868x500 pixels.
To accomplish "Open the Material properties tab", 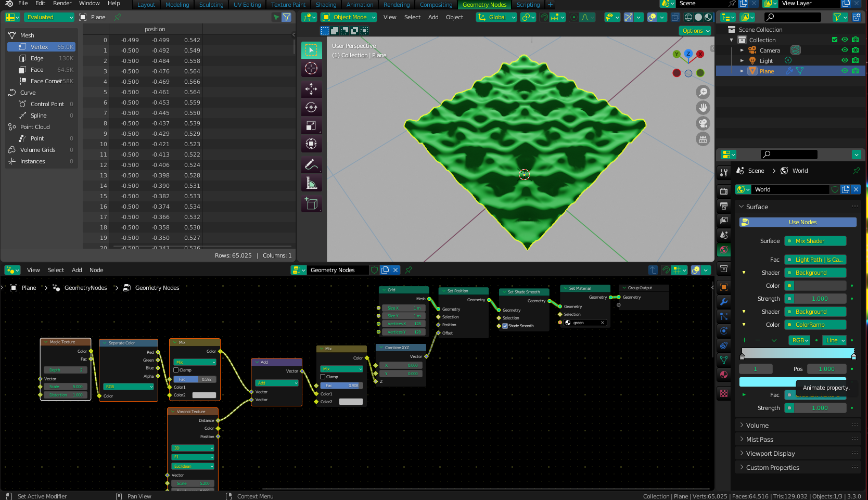I will (x=724, y=375).
